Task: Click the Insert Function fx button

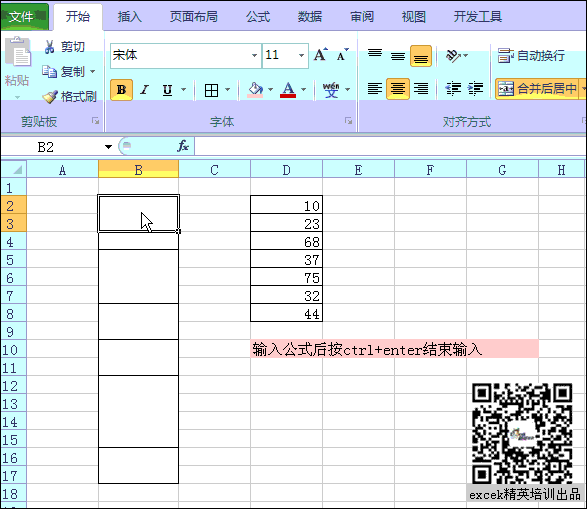Action: point(183,146)
